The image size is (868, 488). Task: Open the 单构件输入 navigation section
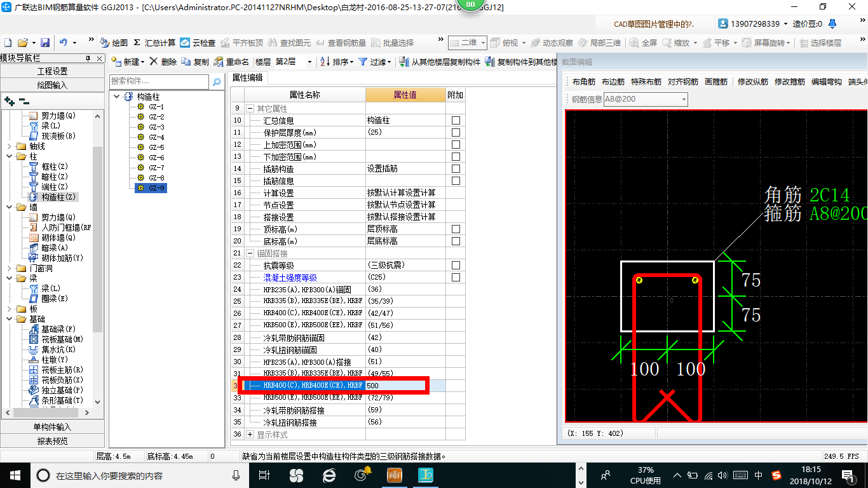point(52,427)
